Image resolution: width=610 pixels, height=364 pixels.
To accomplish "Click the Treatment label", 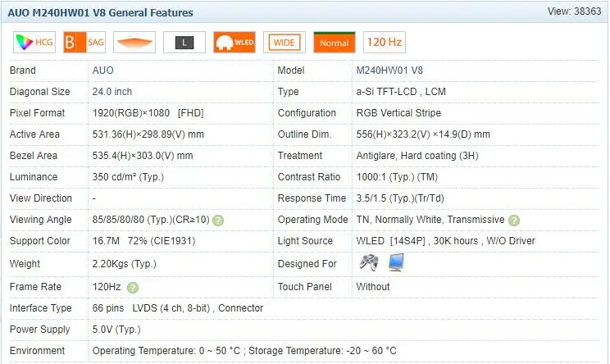I will [x=300, y=156].
